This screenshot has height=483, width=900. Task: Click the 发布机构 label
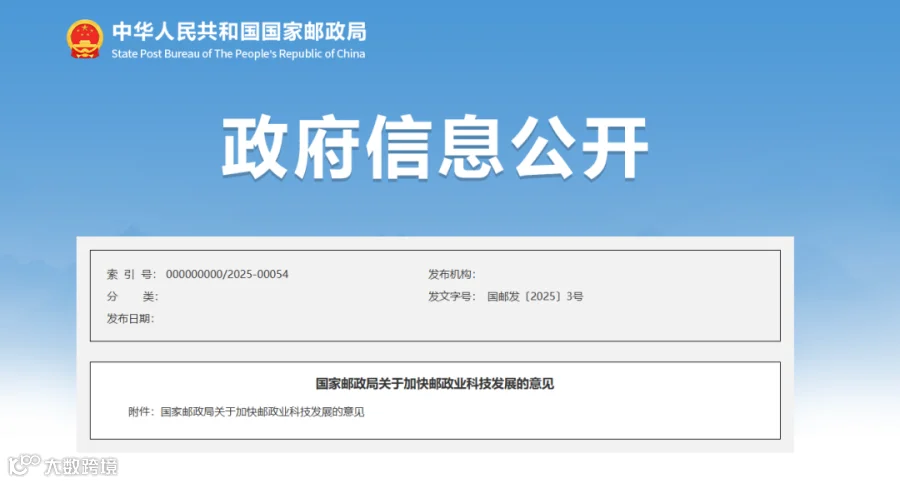pyautogui.click(x=452, y=275)
